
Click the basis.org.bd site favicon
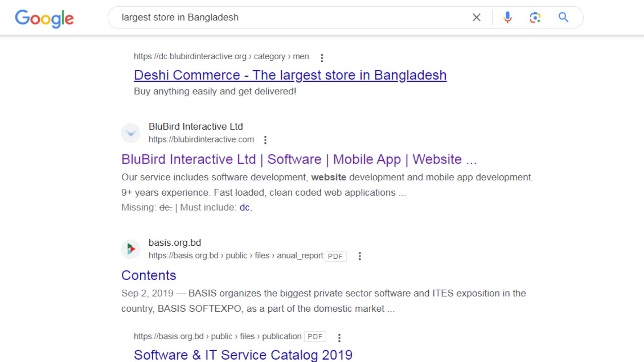coord(130,249)
